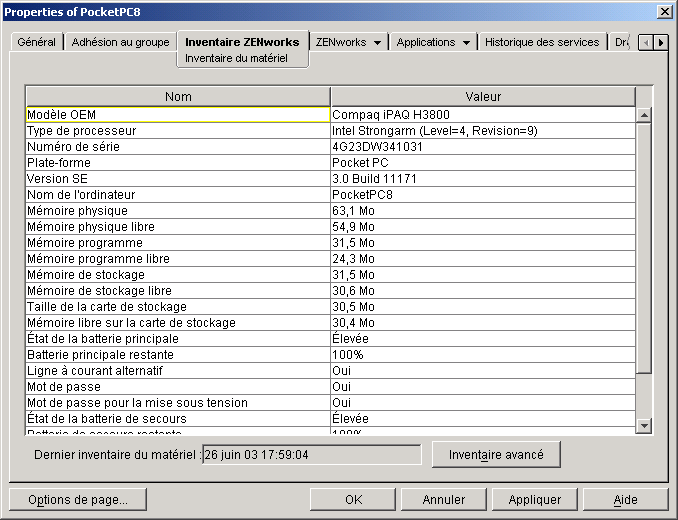The height and width of the screenshot is (520, 678).
Task: Select the Mémoire physique row name
Action: tap(178, 211)
